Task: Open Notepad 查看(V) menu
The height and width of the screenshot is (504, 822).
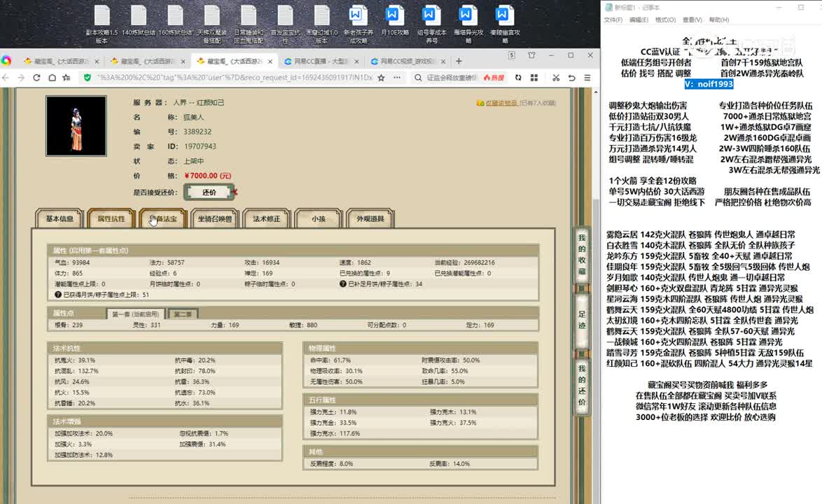Action: 692,20
